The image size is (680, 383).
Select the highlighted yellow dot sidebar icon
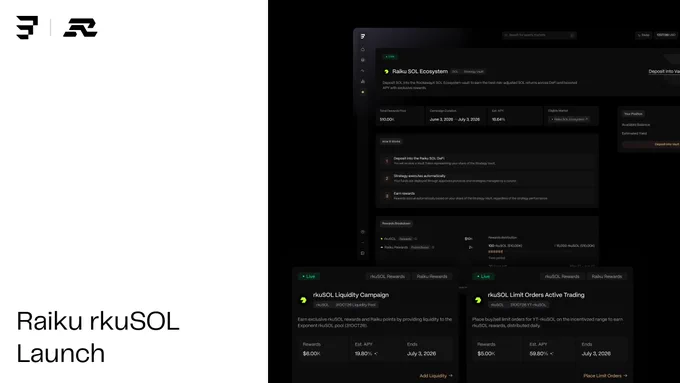pyautogui.click(x=363, y=92)
